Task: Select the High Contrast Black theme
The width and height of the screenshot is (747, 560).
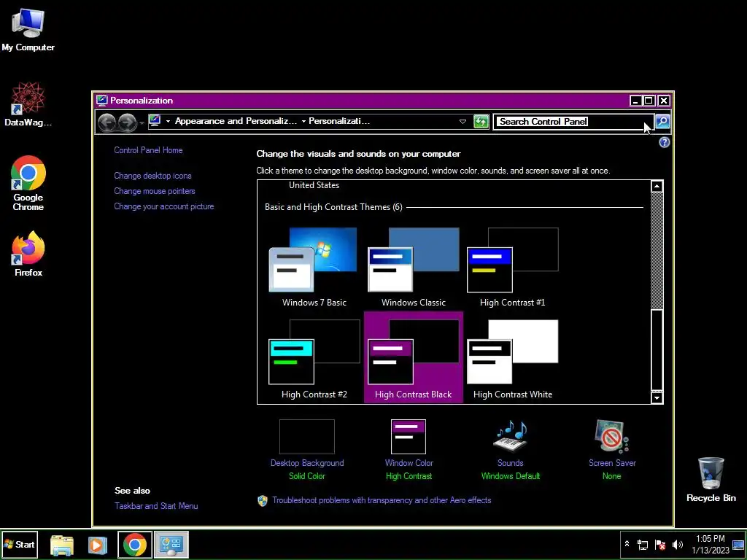Action: (x=413, y=357)
